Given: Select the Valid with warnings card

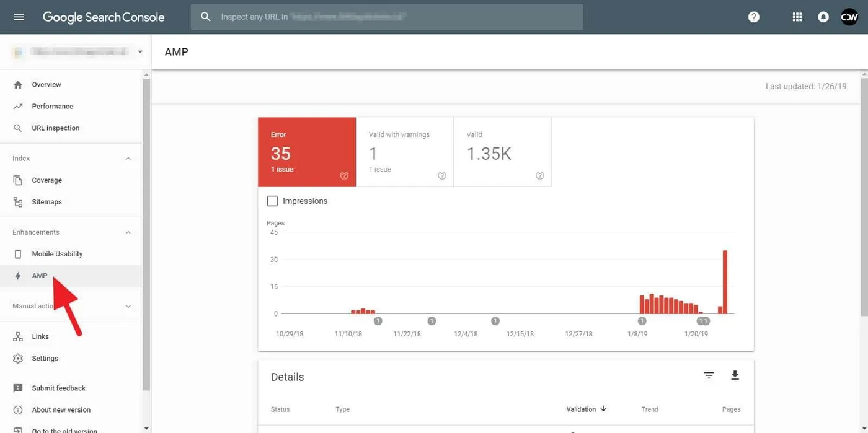Looking at the screenshot, I should pyautogui.click(x=405, y=152).
